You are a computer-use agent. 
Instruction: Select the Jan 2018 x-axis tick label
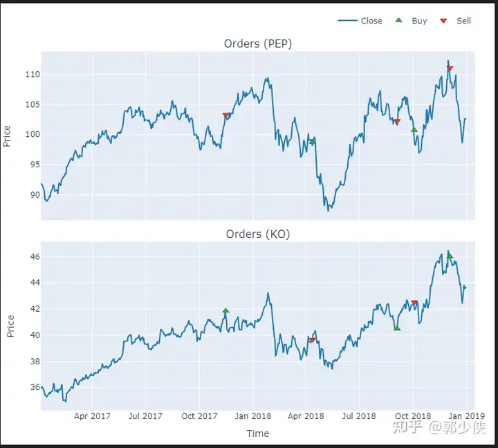tap(251, 416)
